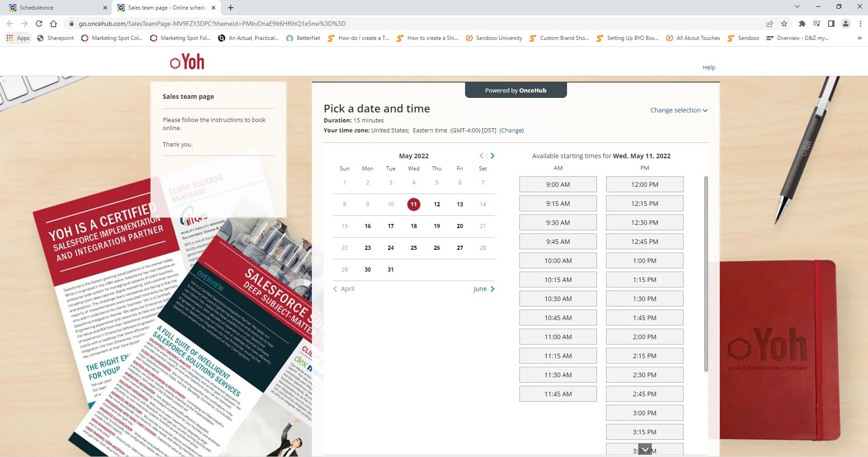
Task: Show more bookmarks with the double chevron
Action: (x=859, y=38)
